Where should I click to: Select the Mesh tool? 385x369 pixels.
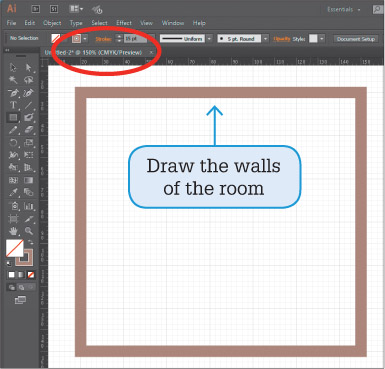(13, 180)
